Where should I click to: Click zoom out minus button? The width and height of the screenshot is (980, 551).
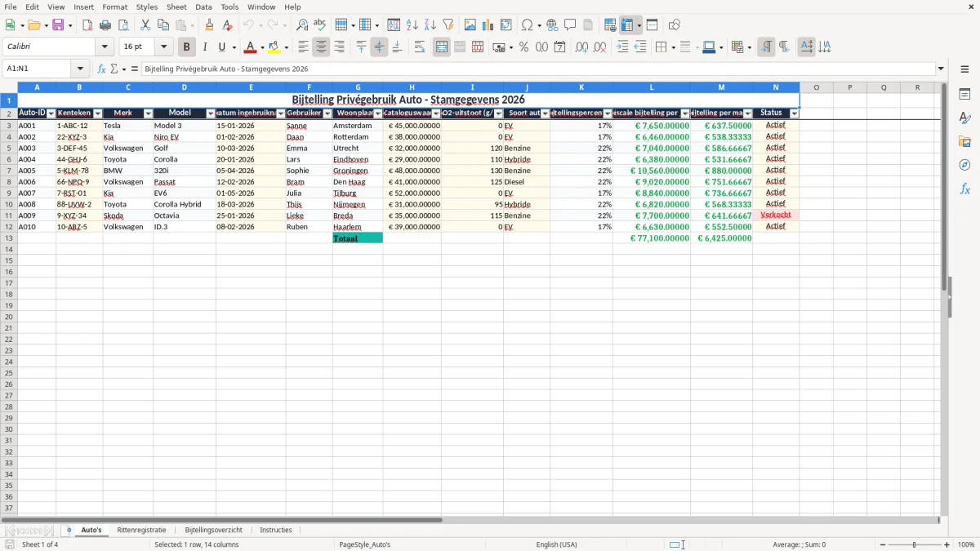click(881, 544)
